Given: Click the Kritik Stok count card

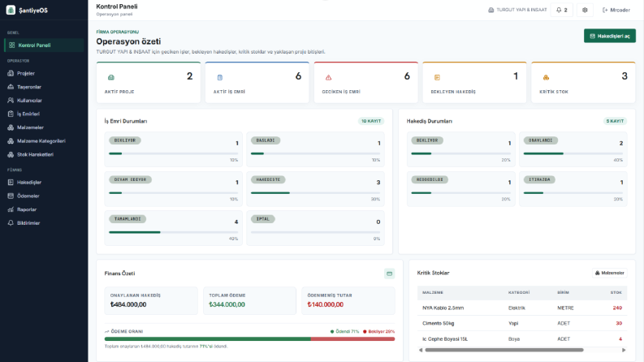Looking at the screenshot, I should click(x=583, y=83).
